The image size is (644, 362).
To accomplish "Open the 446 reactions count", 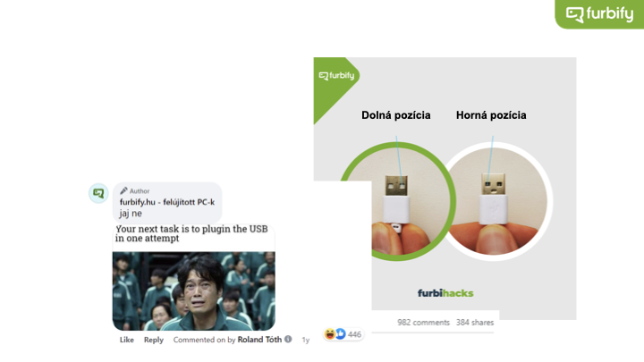I will point(354,334).
